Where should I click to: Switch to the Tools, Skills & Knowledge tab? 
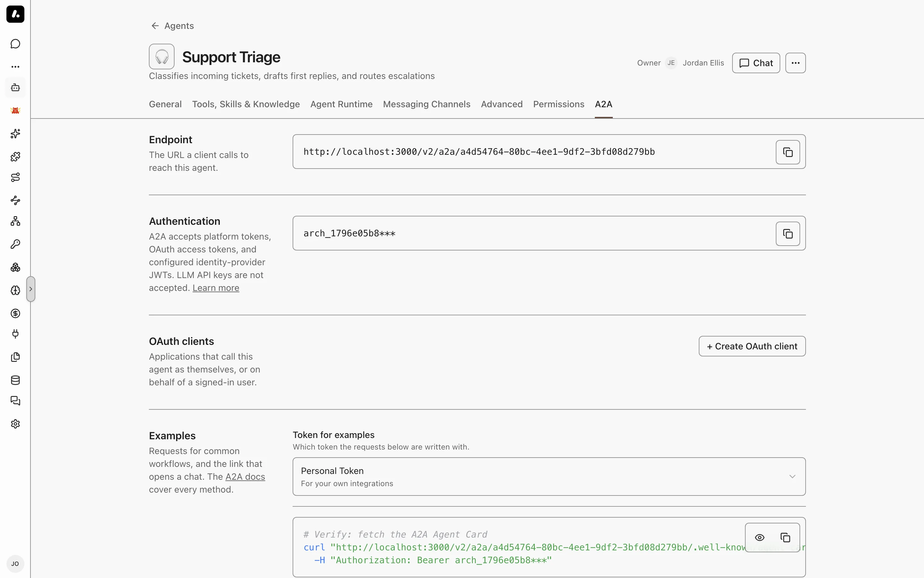pos(246,104)
